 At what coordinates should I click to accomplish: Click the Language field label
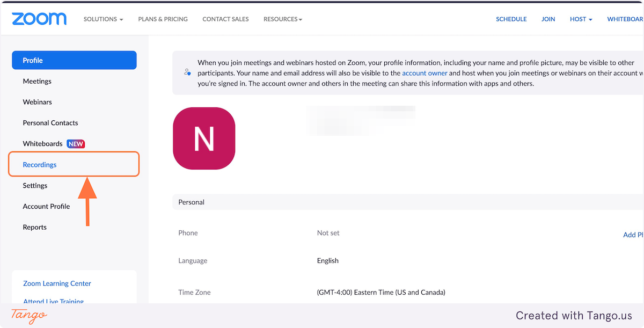tap(193, 261)
